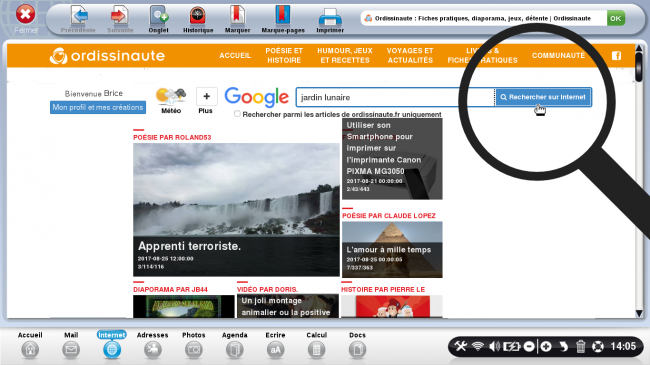Click the volume speaker icon
Viewport: 650px width, 365px height.
click(x=494, y=346)
